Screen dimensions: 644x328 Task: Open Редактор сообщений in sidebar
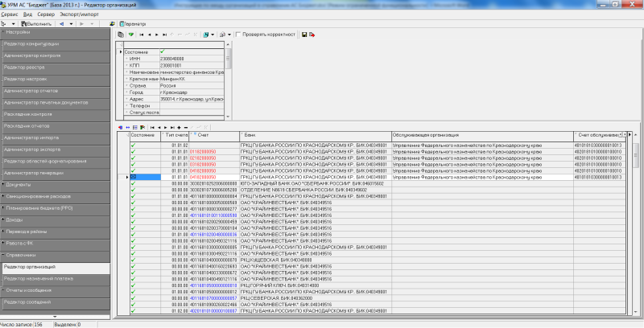point(55,302)
